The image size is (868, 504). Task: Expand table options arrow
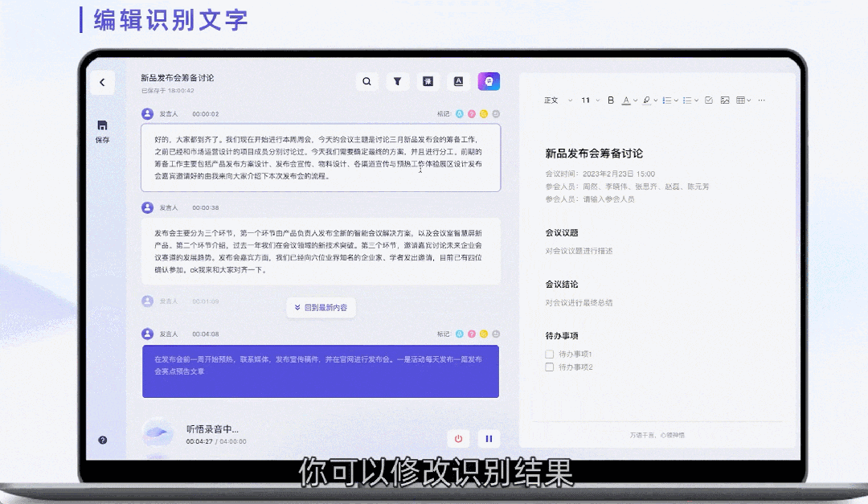[x=749, y=100]
